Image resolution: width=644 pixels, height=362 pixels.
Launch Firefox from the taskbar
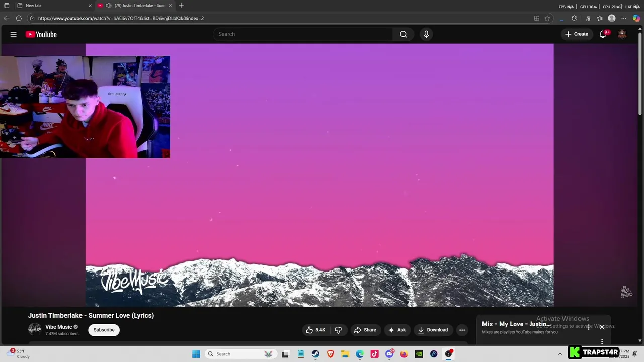click(x=404, y=354)
